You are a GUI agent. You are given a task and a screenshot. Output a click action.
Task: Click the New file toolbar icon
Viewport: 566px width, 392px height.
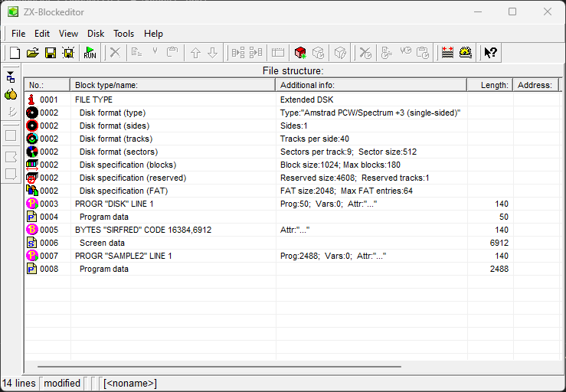pyautogui.click(x=15, y=53)
